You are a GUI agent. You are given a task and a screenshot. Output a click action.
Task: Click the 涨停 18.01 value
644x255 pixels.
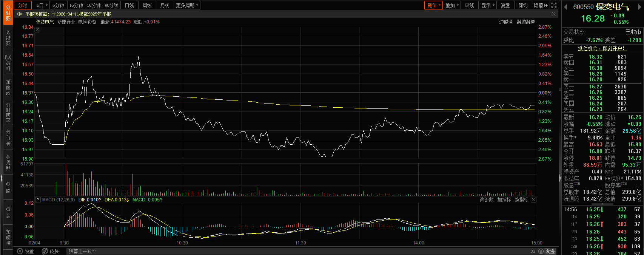pyautogui.click(x=596, y=158)
